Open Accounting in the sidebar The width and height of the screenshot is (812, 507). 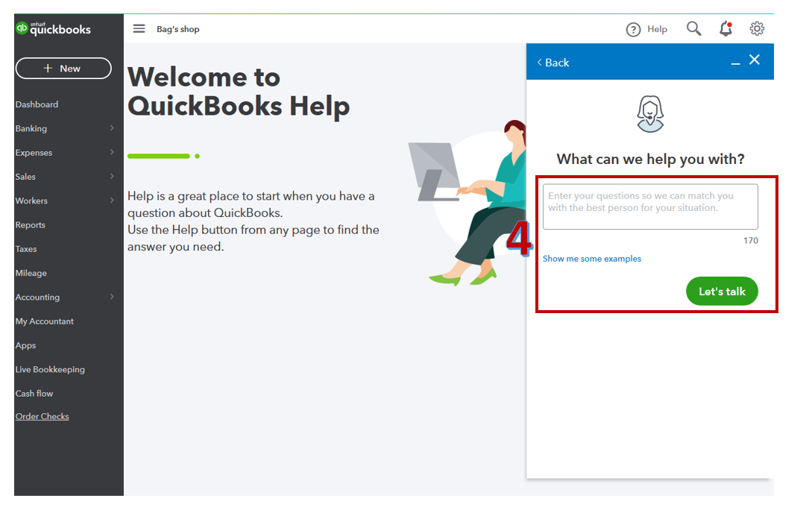tap(37, 297)
